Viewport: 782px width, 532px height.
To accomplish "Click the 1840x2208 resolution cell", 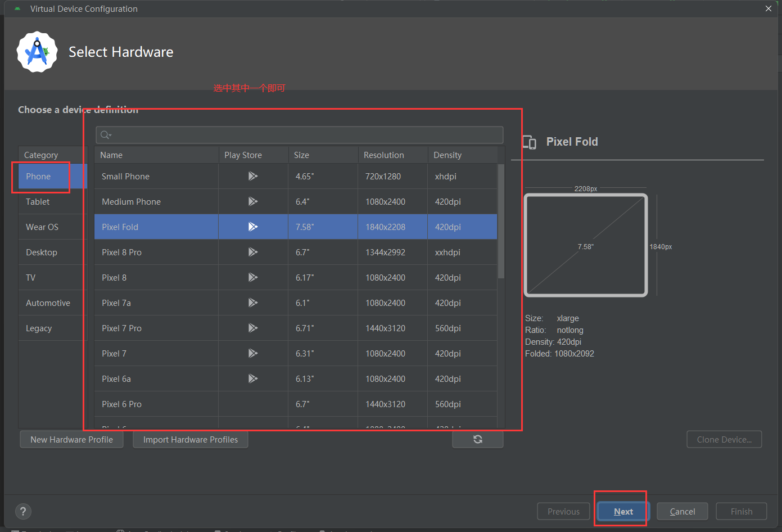I will coord(392,227).
